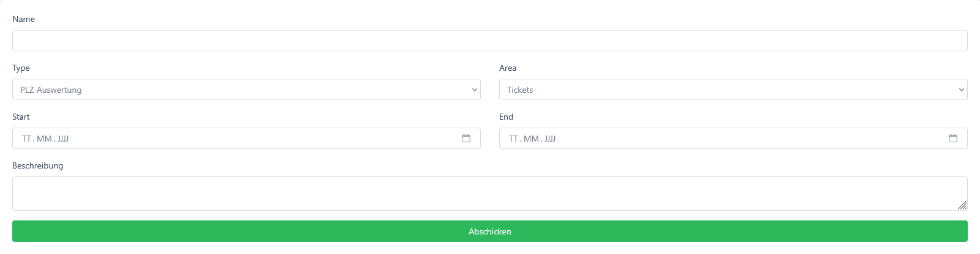Image resolution: width=980 pixels, height=254 pixels.
Task: Select the TT day segment of End date
Action: click(513, 139)
